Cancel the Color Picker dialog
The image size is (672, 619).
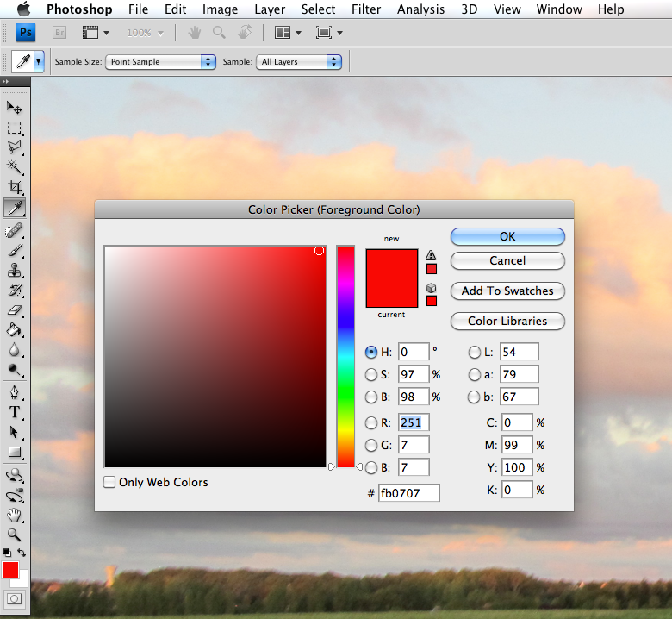pos(507,261)
